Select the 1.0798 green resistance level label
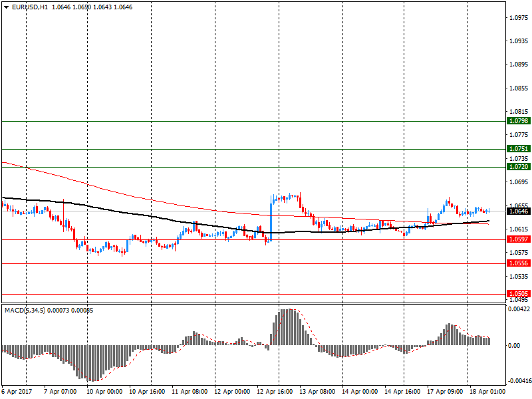This screenshot has height=399, width=532. [x=519, y=121]
